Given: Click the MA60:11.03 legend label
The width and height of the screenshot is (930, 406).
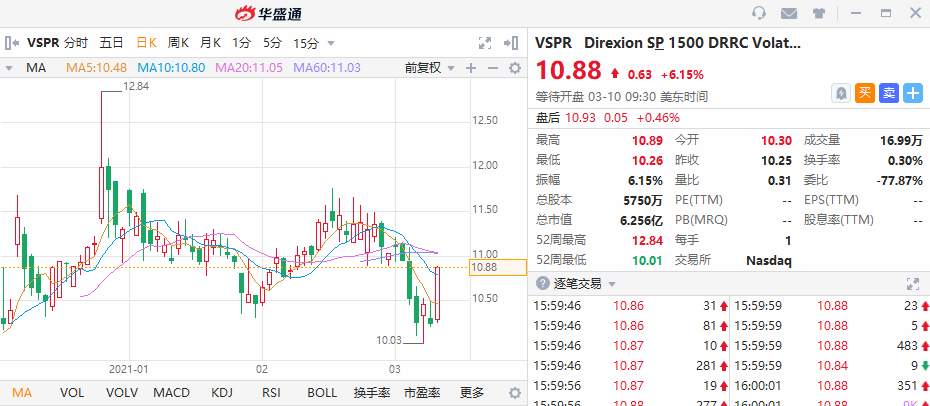Looking at the screenshot, I should coord(327,68).
